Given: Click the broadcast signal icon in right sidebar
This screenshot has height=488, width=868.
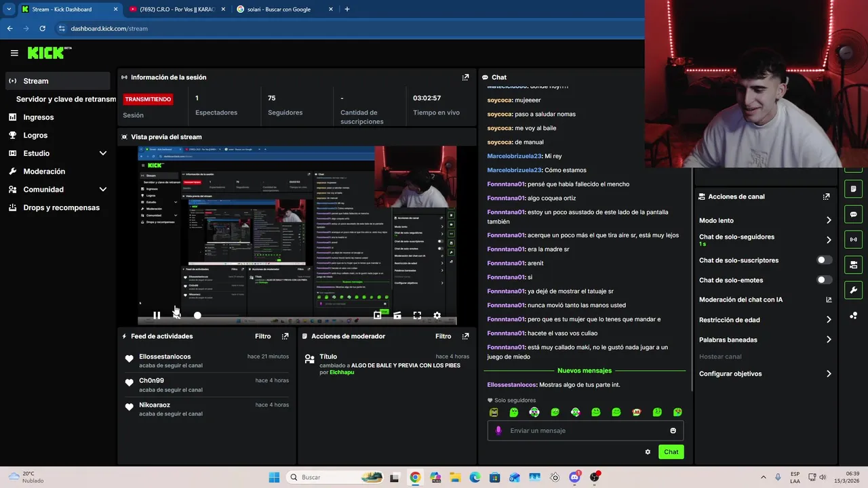Looking at the screenshot, I should tap(853, 239).
